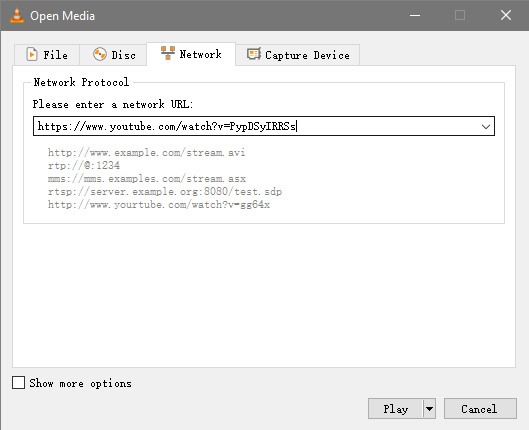
Task: Close the Open Media dialog
Action: (x=506, y=15)
